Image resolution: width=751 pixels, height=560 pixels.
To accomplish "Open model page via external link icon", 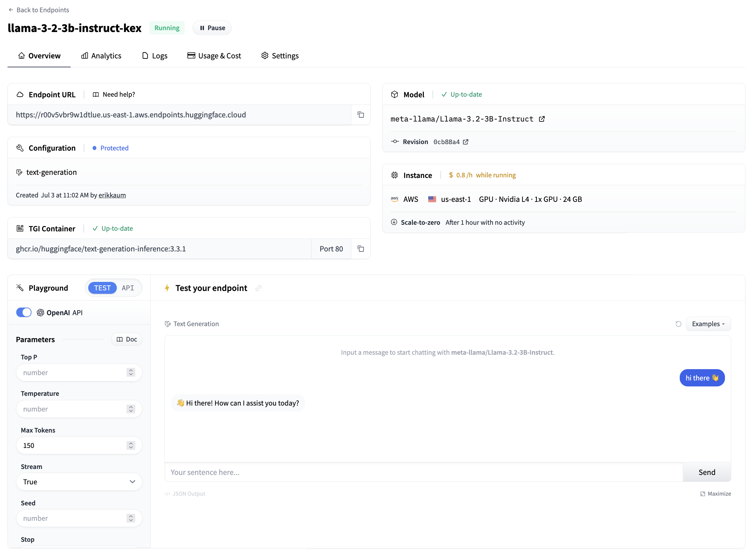I will pos(542,119).
